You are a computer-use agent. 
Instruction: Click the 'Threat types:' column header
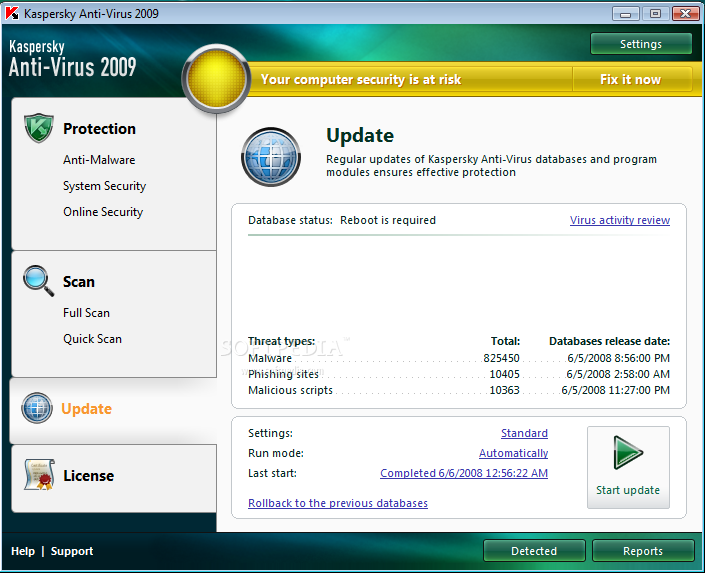(281, 341)
